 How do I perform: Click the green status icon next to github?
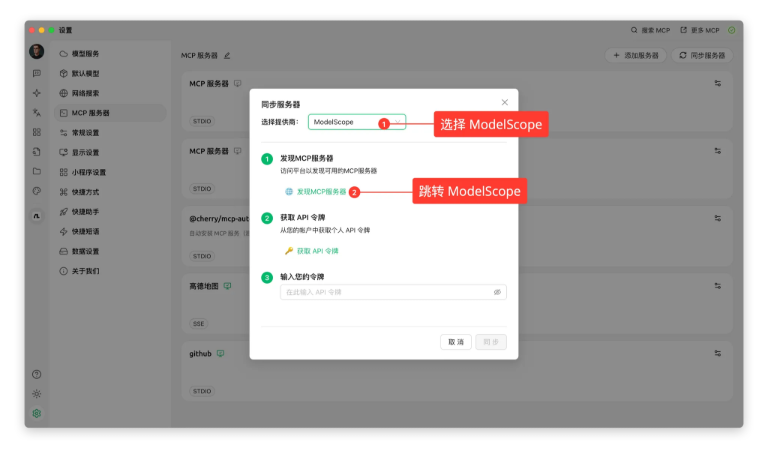click(x=220, y=353)
